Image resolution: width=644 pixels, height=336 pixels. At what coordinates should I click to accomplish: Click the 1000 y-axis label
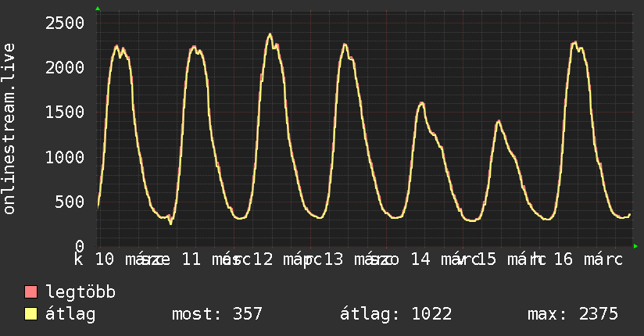click(x=65, y=157)
